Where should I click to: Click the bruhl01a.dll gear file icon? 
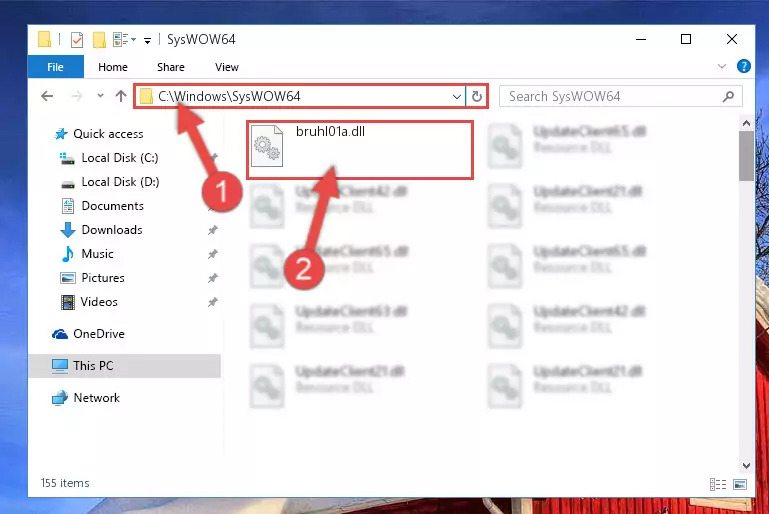coord(267,146)
